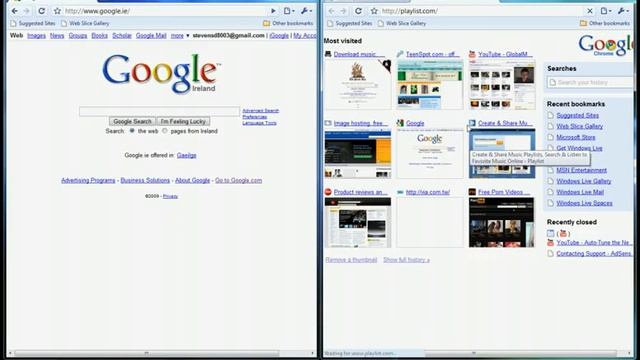Open Other bookmarks folder in right window
Image resolution: width=640 pixels, height=360 pixels.
click(x=605, y=23)
